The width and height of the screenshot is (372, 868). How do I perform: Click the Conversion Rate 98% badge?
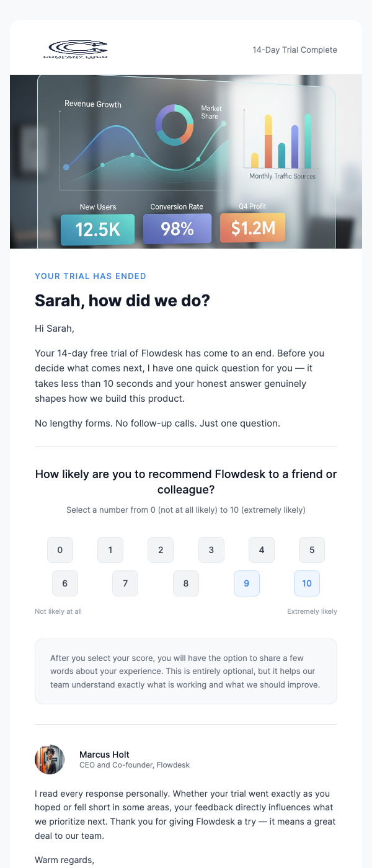coord(177,228)
